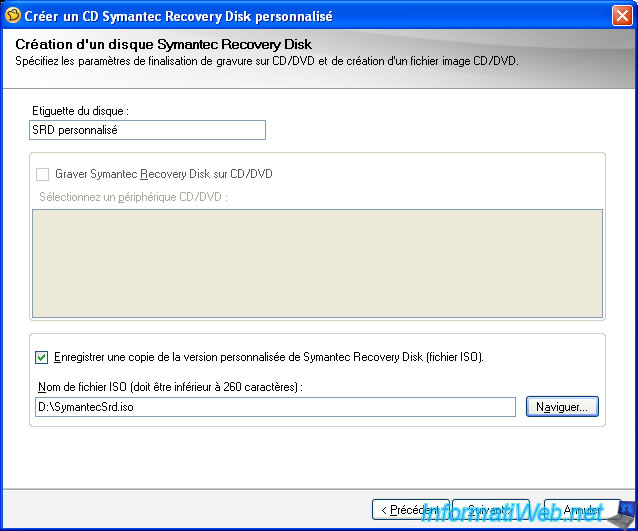This screenshot has height=531, width=638.
Task: Click the 'Spécifiez les paramètres de finalisation' description
Action: tap(267, 61)
